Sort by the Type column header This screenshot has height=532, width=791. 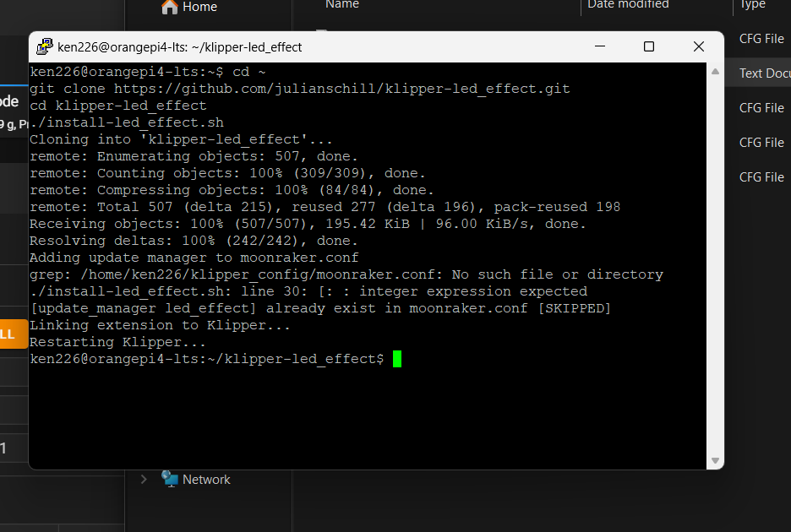[x=753, y=4]
